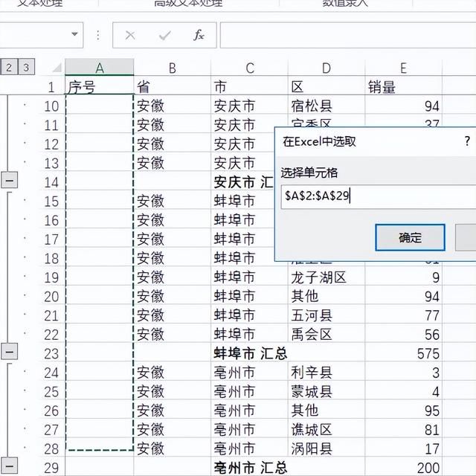476x476 pixels.
Task: Click the value 17 cell
Action: [403, 448]
